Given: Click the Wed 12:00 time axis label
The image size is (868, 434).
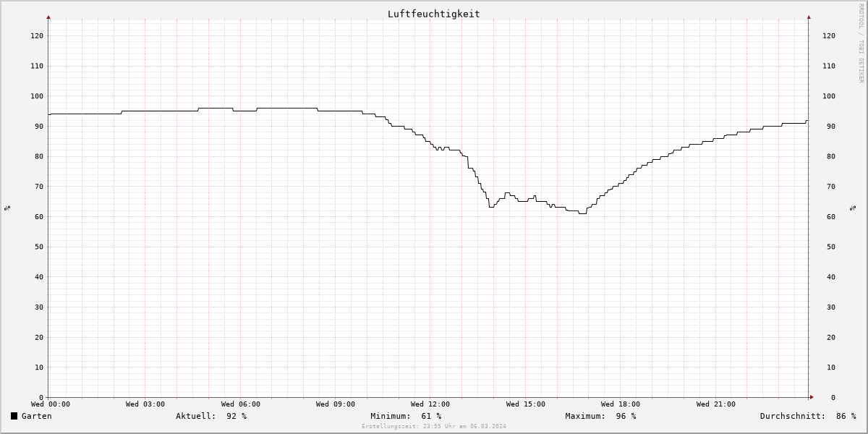Looking at the screenshot, I should click(x=430, y=404).
